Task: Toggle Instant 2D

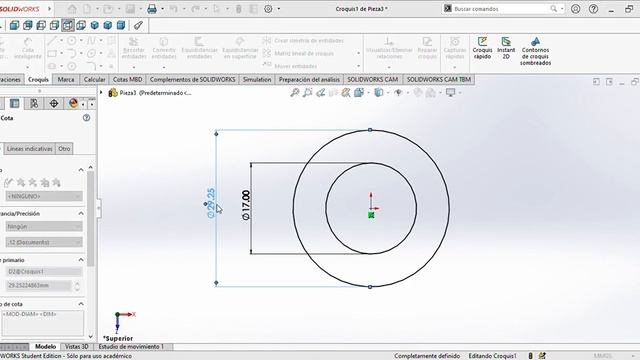Action: coord(506,48)
